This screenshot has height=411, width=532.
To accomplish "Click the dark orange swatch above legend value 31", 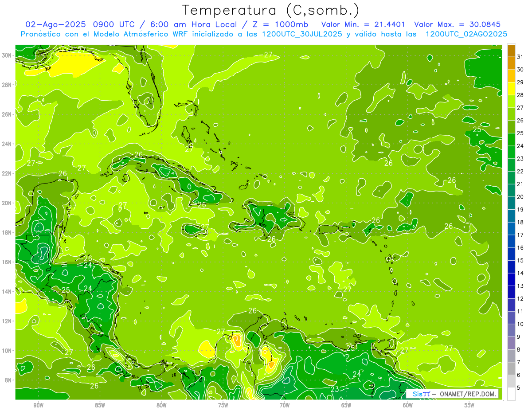I will (x=511, y=50).
